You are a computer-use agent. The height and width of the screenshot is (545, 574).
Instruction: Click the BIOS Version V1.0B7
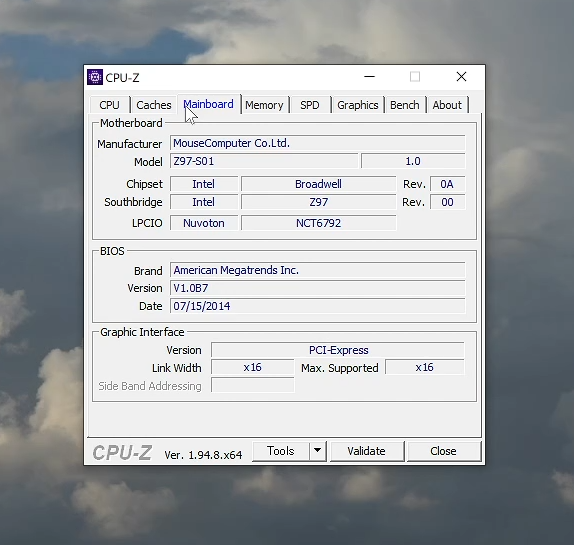317,288
